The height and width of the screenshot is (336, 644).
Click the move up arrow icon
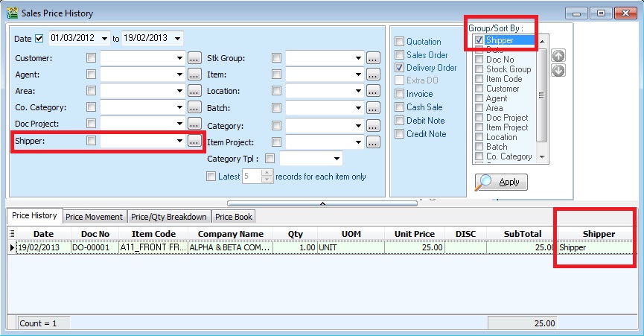coord(558,56)
